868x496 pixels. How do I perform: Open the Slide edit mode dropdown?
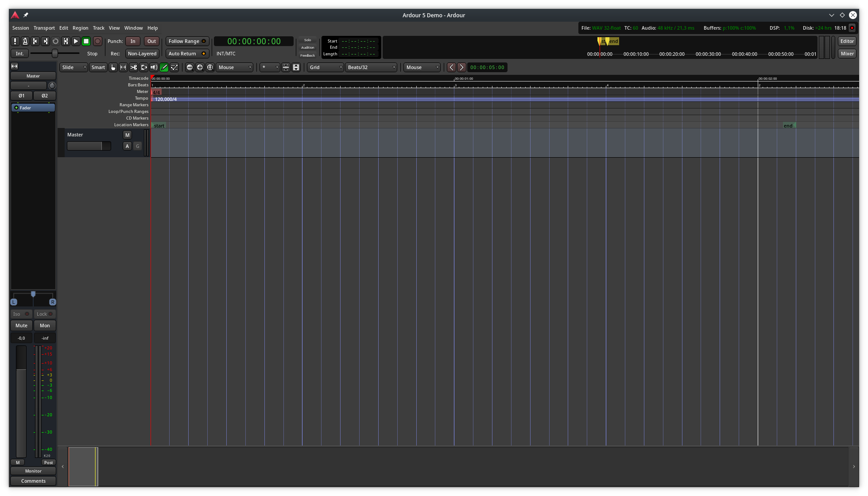tap(74, 67)
